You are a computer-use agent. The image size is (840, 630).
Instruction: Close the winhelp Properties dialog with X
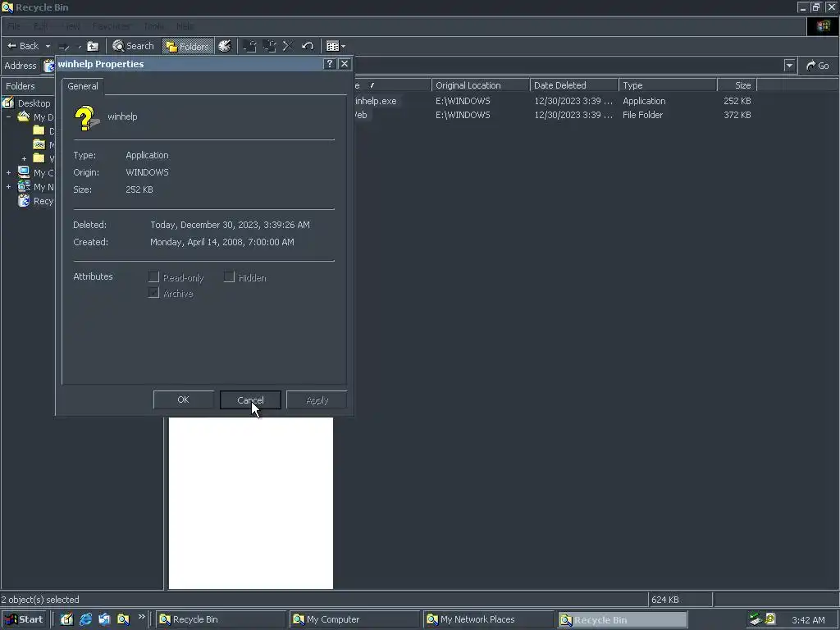coord(345,64)
